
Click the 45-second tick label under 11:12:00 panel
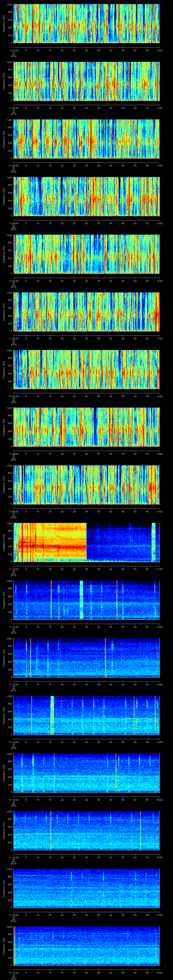point(123,684)
